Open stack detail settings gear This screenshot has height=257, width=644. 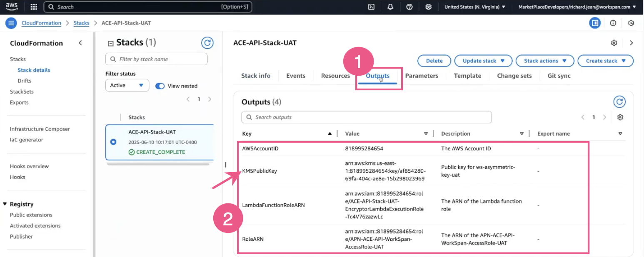pos(614,43)
